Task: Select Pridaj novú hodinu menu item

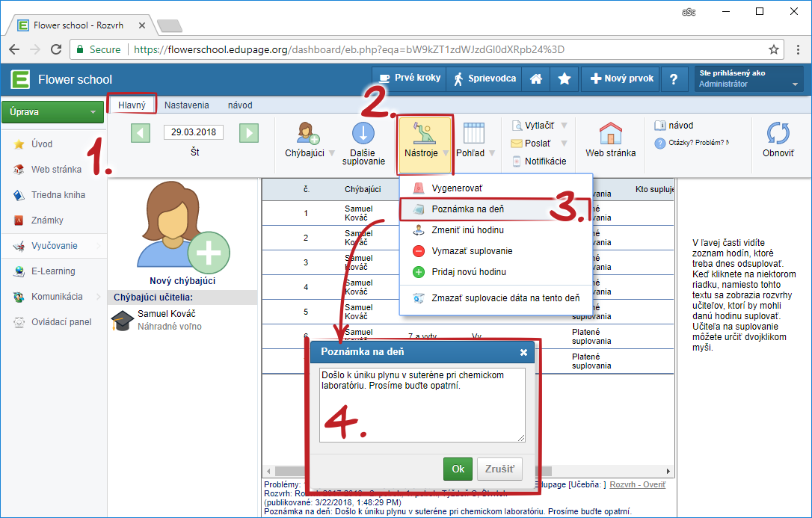Action: click(496, 271)
